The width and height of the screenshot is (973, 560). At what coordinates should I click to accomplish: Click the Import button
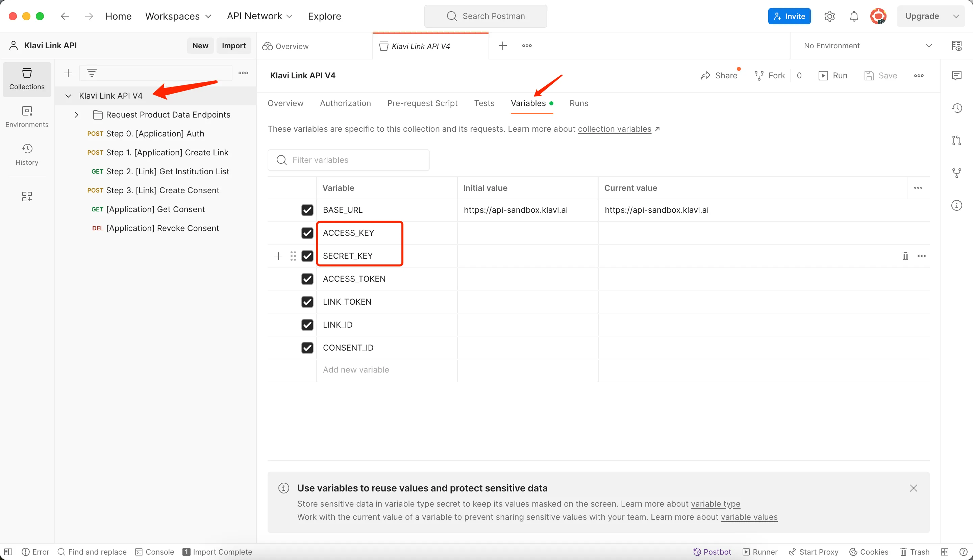233,46
